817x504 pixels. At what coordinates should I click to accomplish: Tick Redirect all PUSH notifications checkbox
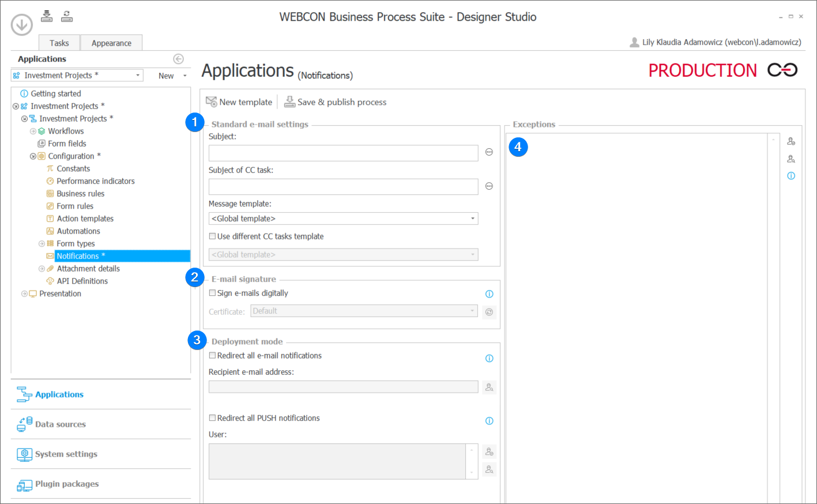point(212,418)
